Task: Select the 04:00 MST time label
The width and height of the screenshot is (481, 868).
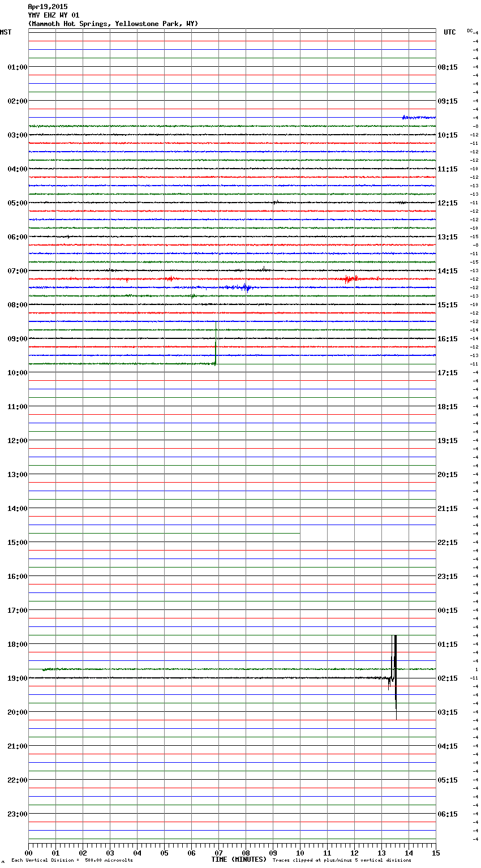Action: tap(18, 169)
